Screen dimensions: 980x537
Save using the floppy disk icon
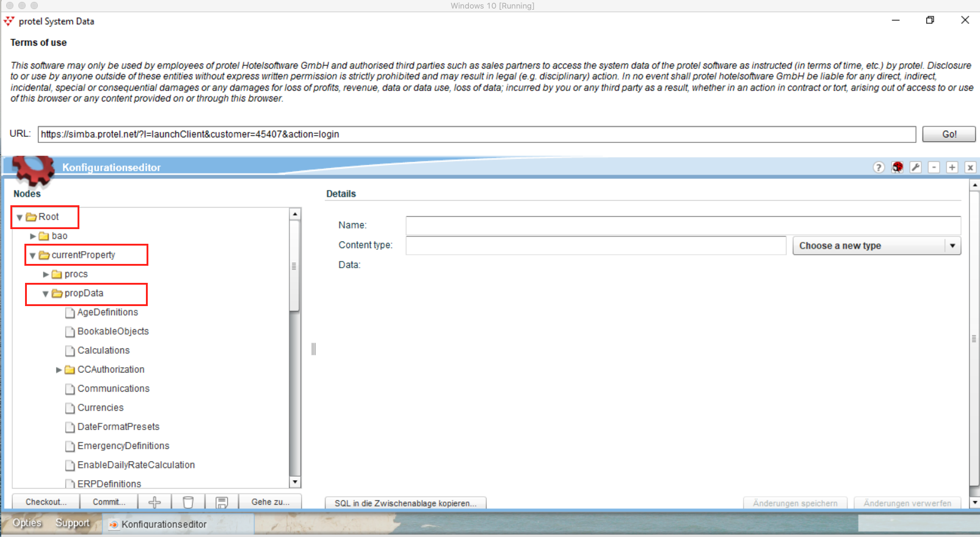click(x=222, y=502)
